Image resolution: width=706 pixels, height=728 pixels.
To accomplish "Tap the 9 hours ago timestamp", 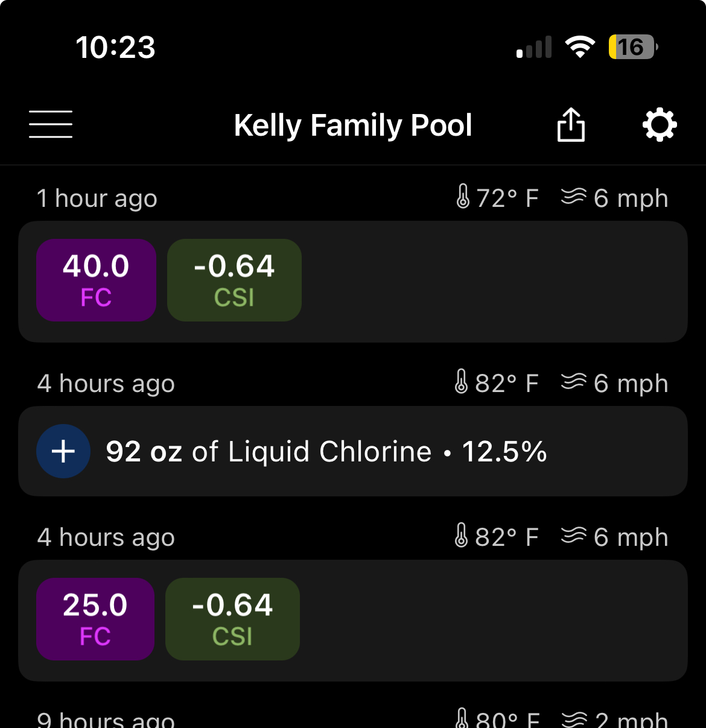I will click(x=106, y=718).
